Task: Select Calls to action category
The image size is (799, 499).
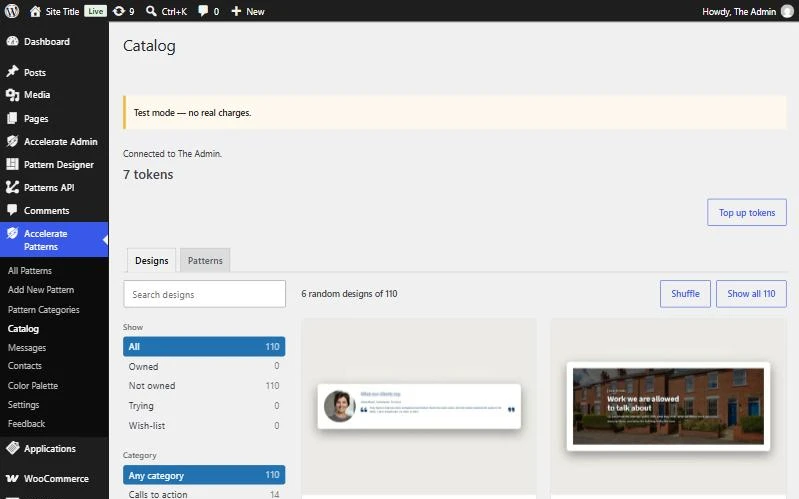Action: click(x=204, y=494)
